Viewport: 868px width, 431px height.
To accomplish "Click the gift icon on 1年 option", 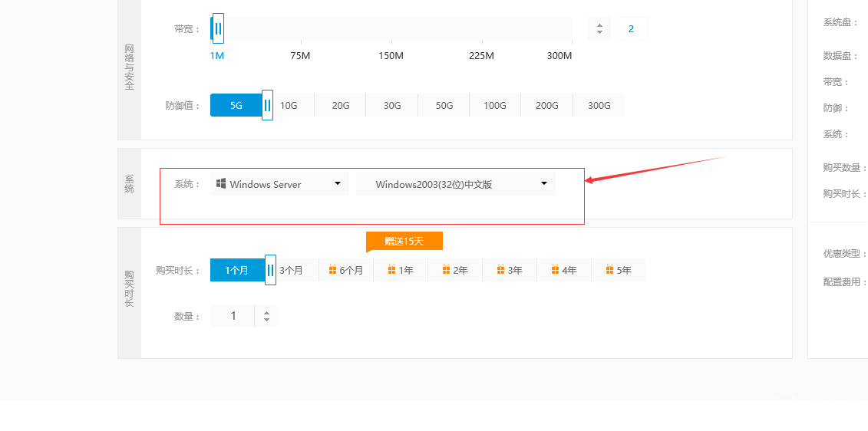I will [391, 270].
